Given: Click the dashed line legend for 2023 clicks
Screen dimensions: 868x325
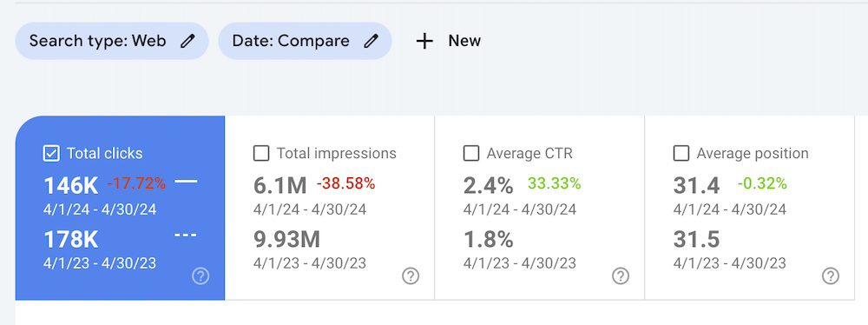Looking at the screenshot, I should 186,235.
